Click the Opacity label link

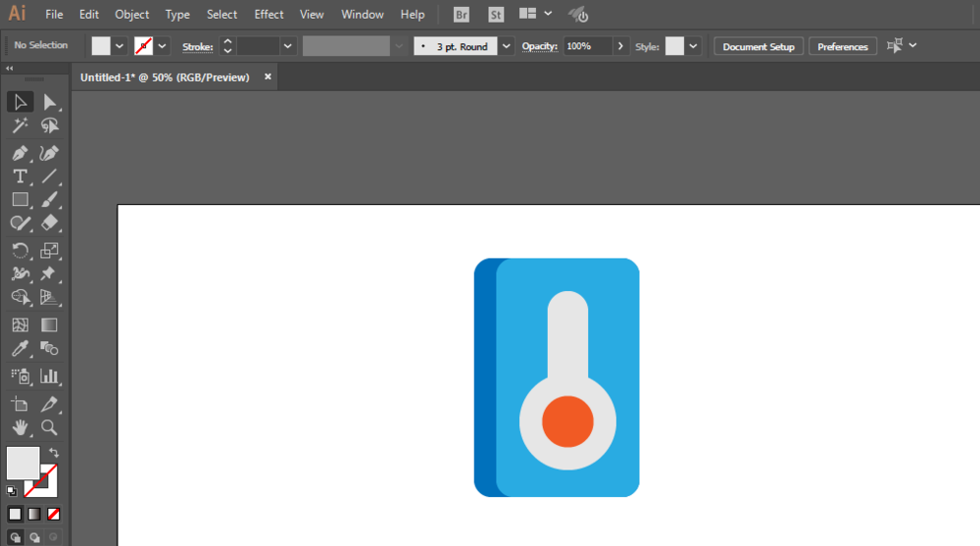(539, 46)
